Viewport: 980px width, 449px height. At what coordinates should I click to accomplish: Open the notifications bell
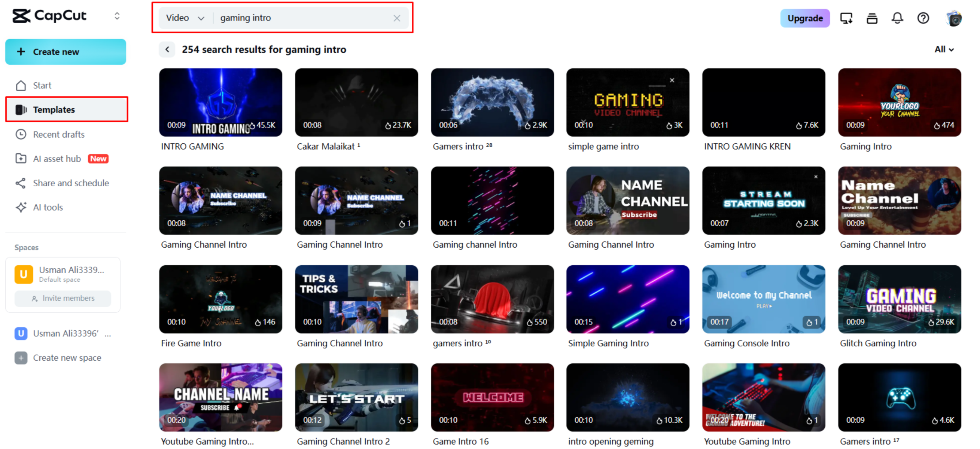click(897, 18)
